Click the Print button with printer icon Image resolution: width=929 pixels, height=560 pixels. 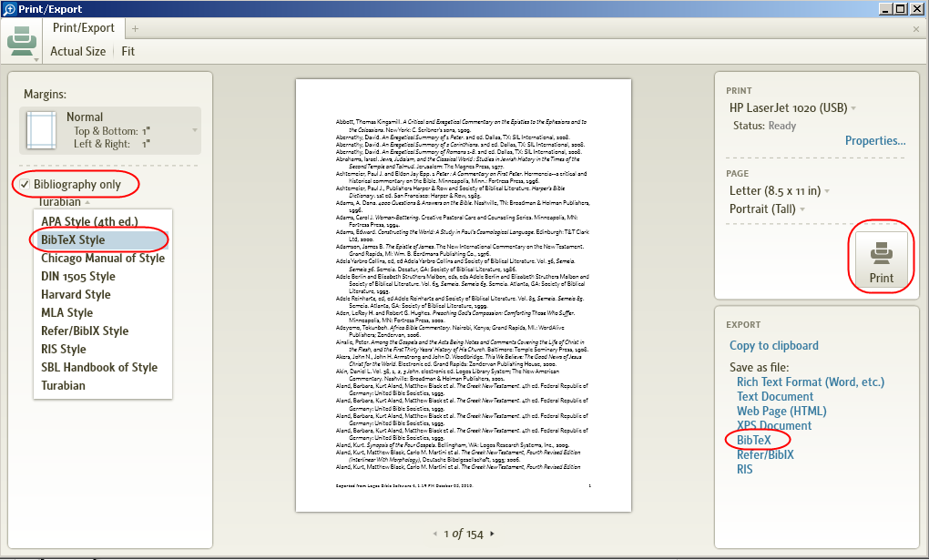[x=881, y=260]
